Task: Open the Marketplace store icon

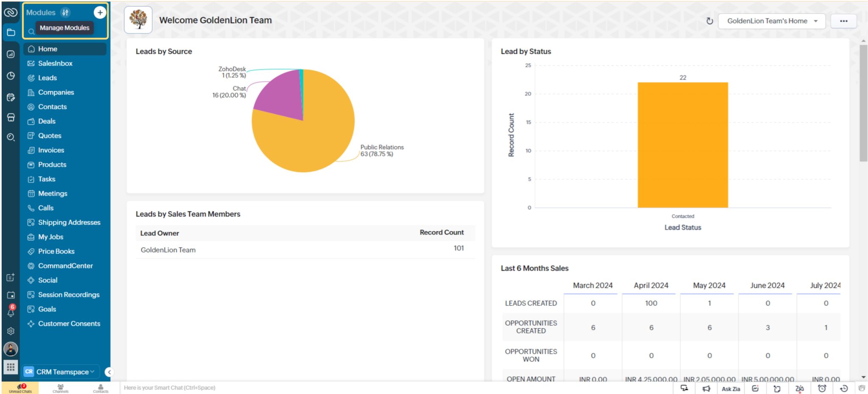Action: [x=11, y=117]
